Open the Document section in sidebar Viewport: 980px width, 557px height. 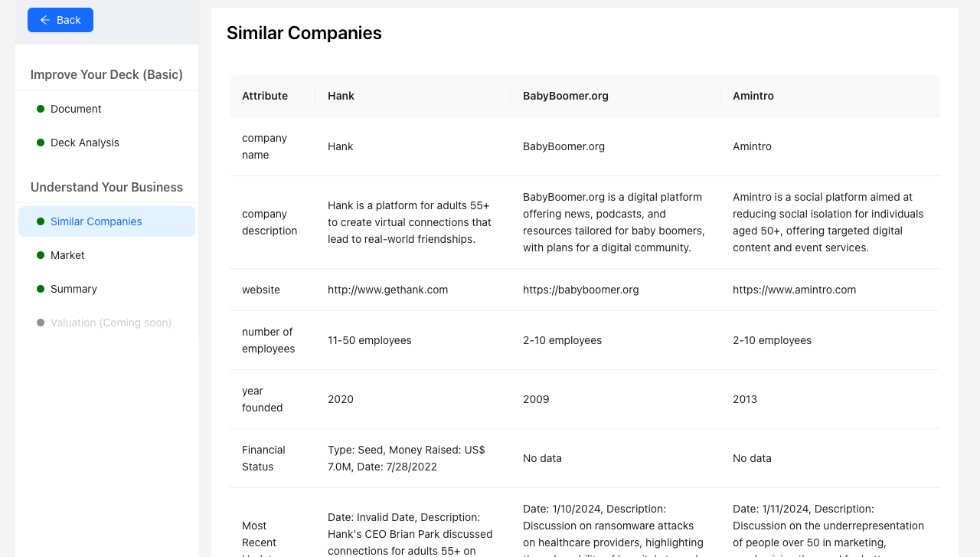[76, 109]
